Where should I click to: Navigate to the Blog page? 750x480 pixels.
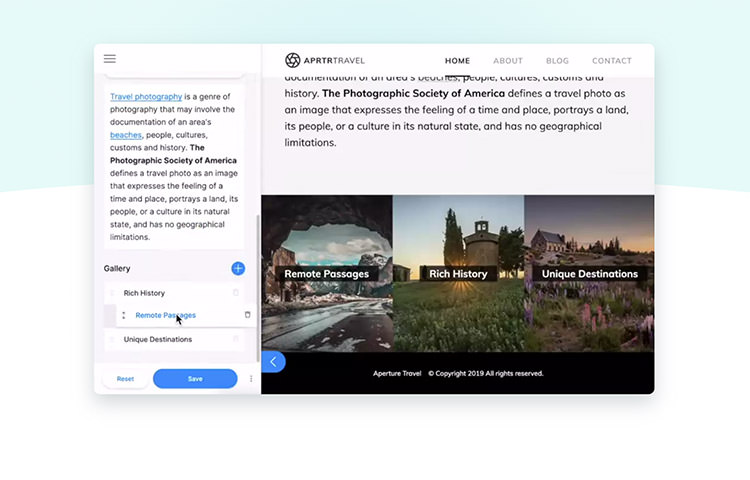pyautogui.click(x=557, y=61)
